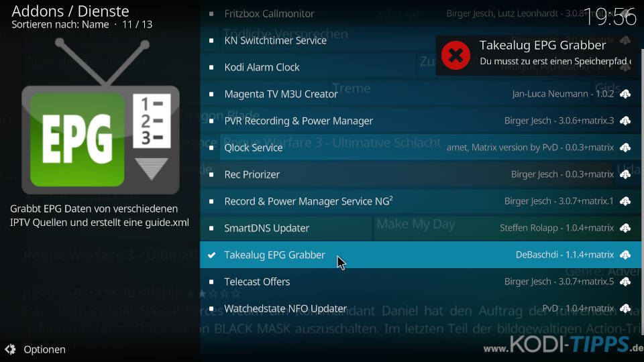Click the bullet marker beside Qlock Service
This screenshot has width=644, height=362.
(211, 147)
